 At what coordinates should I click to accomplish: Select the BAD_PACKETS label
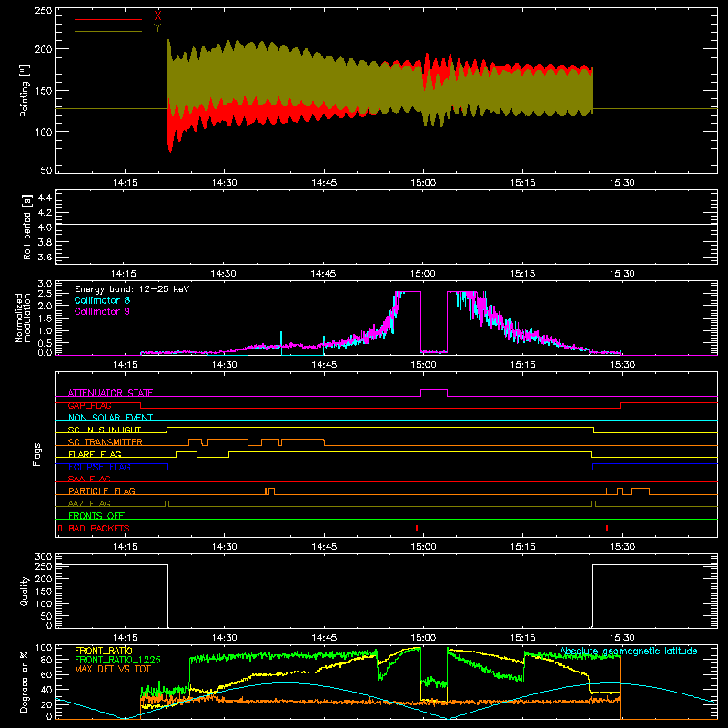pos(99,528)
